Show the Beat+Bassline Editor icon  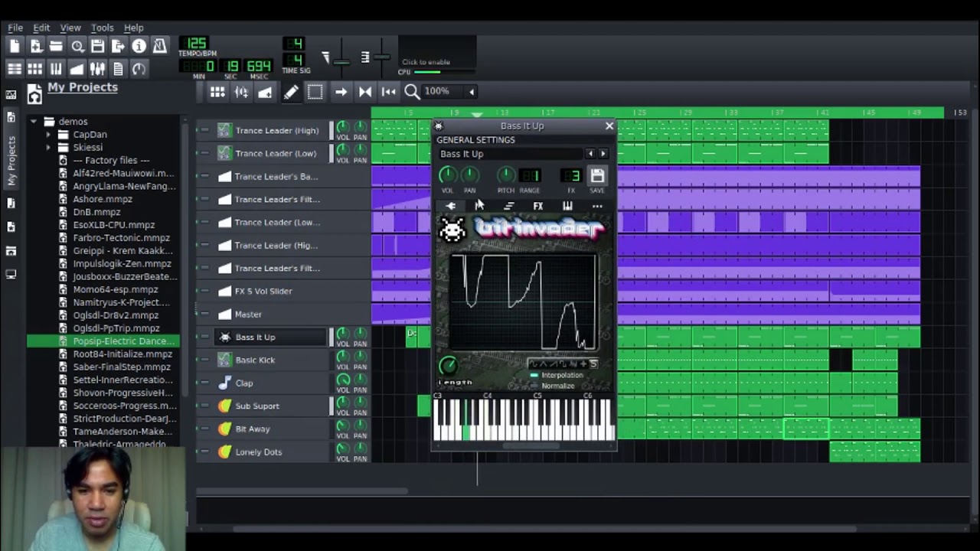[35, 69]
